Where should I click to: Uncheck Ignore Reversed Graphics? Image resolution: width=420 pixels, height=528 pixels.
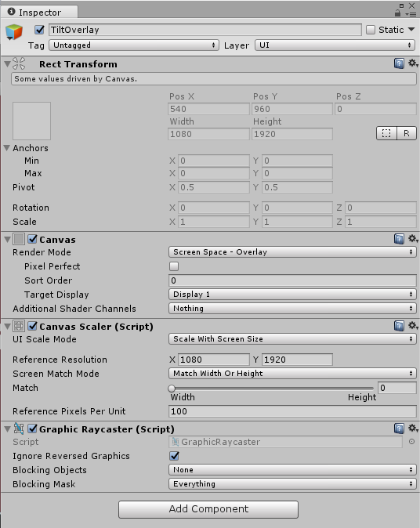click(174, 456)
